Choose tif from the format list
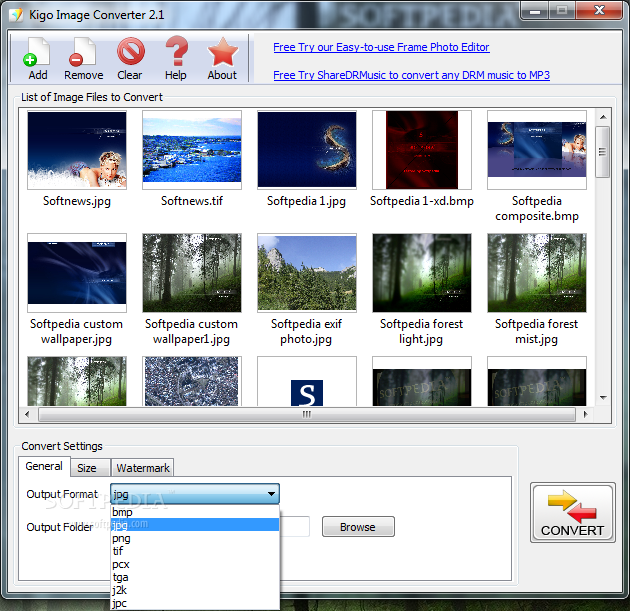The image size is (630, 611). [195, 551]
